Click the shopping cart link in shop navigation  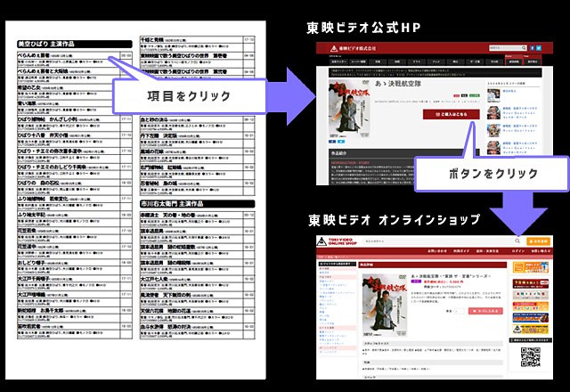click(541, 251)
